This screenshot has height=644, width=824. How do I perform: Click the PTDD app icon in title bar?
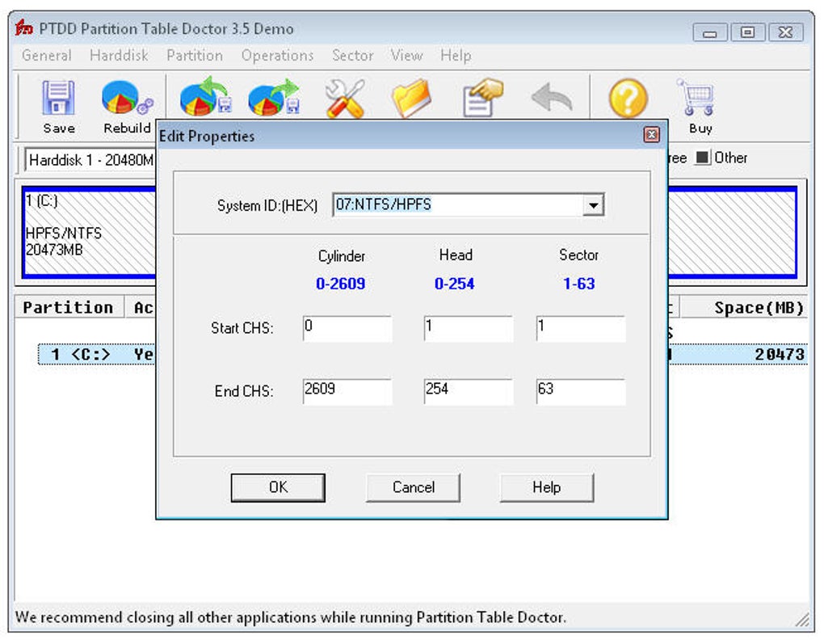click(23, 27)
